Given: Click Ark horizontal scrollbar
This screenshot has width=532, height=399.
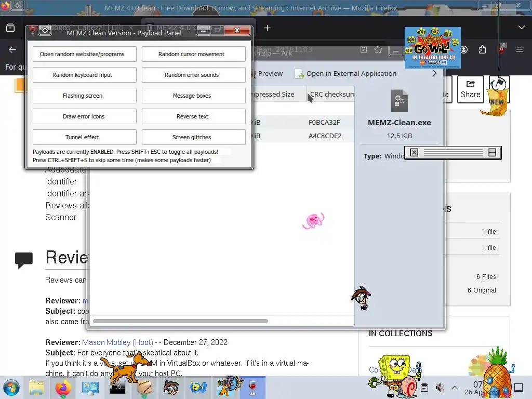Looking at the screenshot, I should coord(180,321).
